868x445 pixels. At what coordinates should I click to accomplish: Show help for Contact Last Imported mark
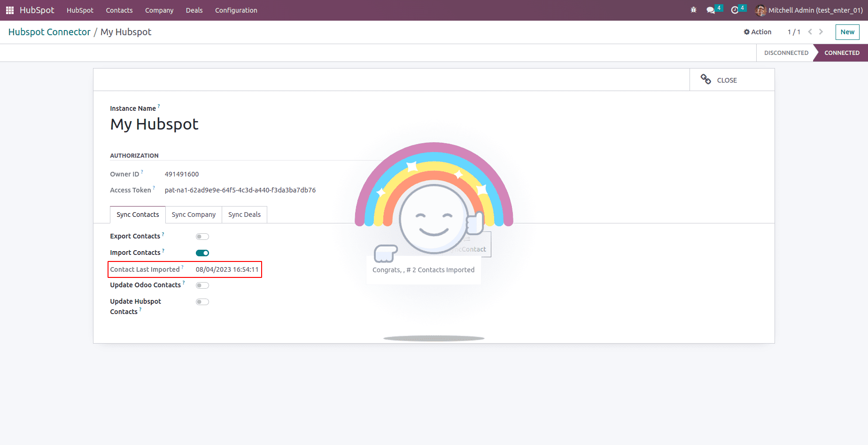[x=183, y=267]
